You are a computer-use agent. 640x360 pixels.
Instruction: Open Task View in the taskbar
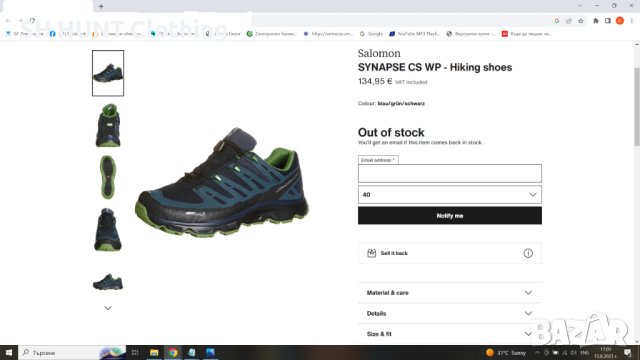[x=135, y=352]
